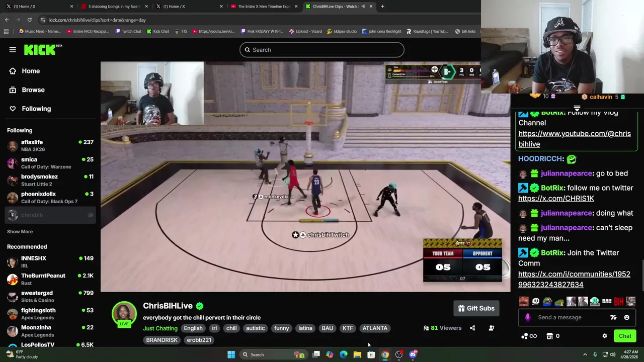The image size is (644, 362).
Task: Select the BRANDRISK tag
Action: coord(162,340)
